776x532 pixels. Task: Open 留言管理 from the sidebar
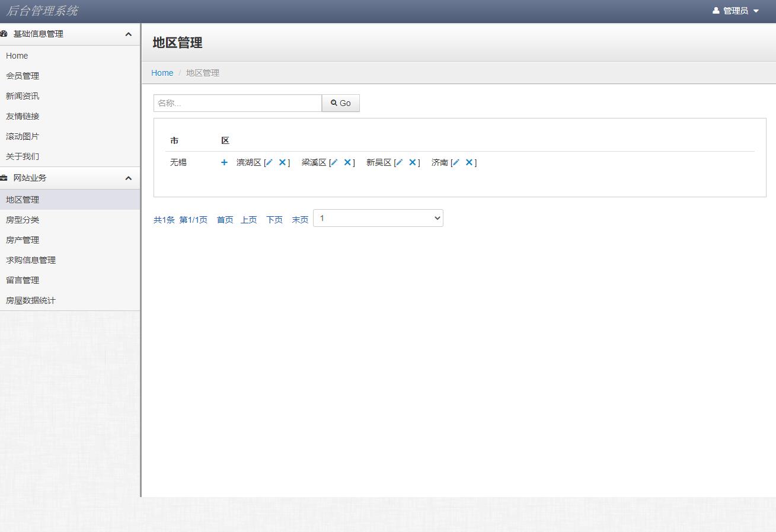click(22, 280)
